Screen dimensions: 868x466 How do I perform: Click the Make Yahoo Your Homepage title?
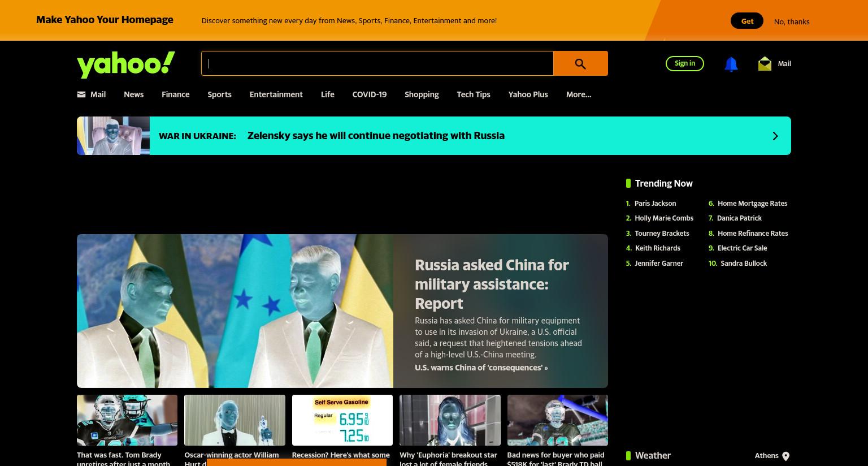[105, 20]
